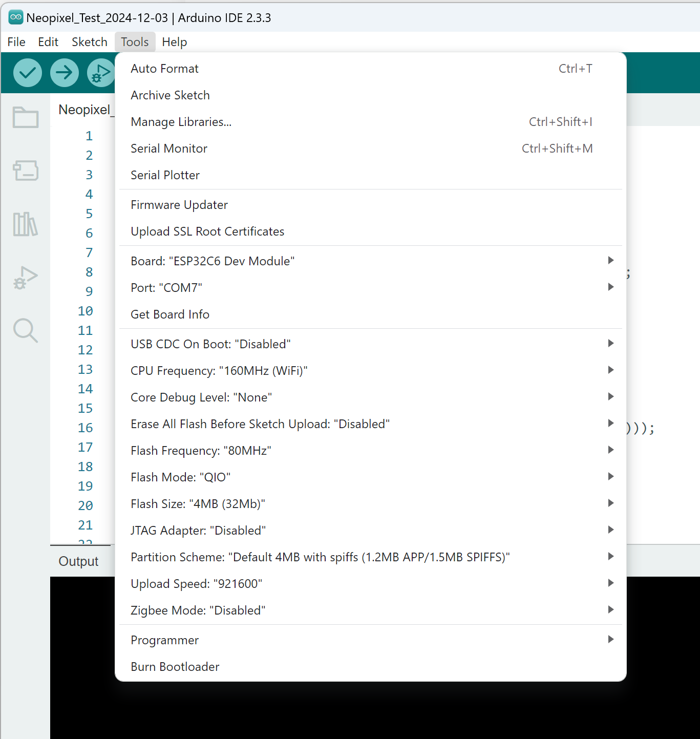Choose Archive Sketch
Viewport: 700px width, 739px height.
(x=371, y=95)
